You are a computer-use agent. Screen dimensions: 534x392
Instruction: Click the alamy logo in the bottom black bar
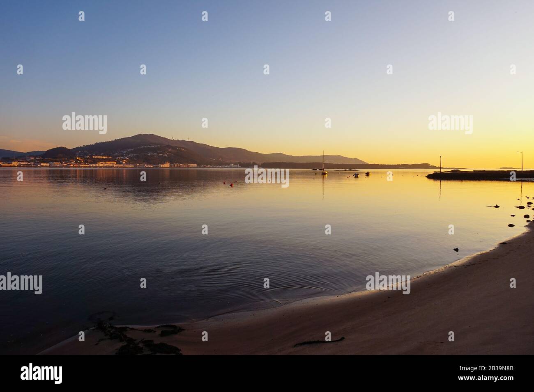point(41,373)
